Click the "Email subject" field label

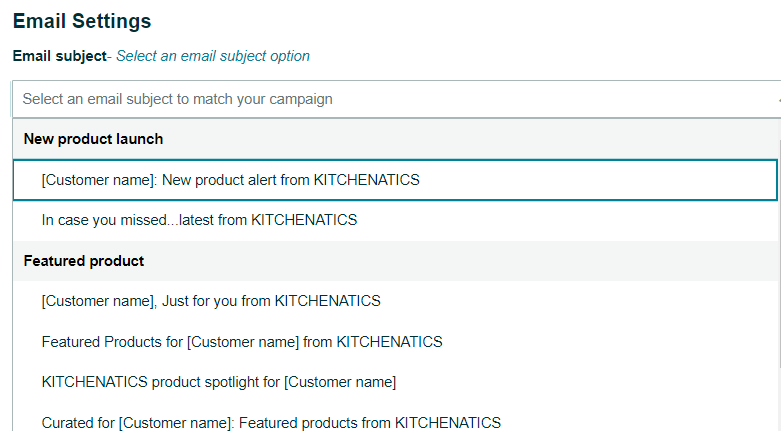59,56
